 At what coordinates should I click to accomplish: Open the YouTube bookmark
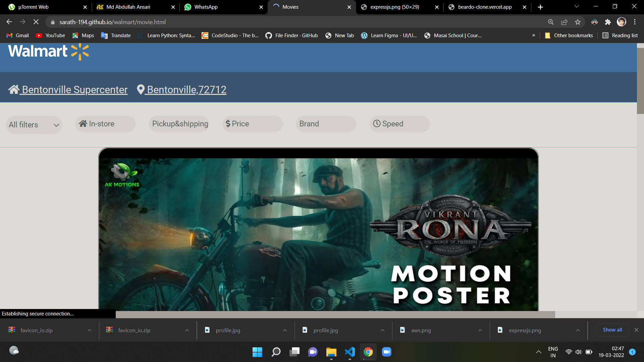(x=50, y=36)
